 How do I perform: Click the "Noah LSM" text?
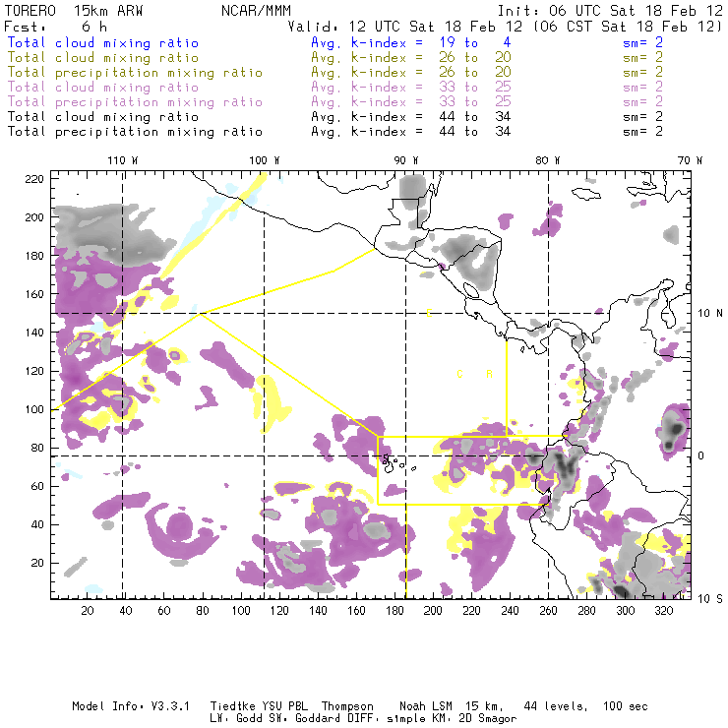[426, 706]
